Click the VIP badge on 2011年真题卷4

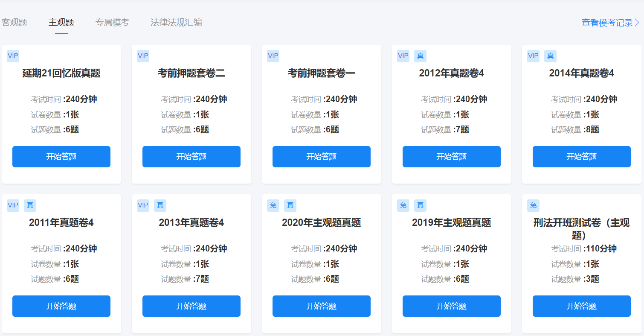pos(13,205)
